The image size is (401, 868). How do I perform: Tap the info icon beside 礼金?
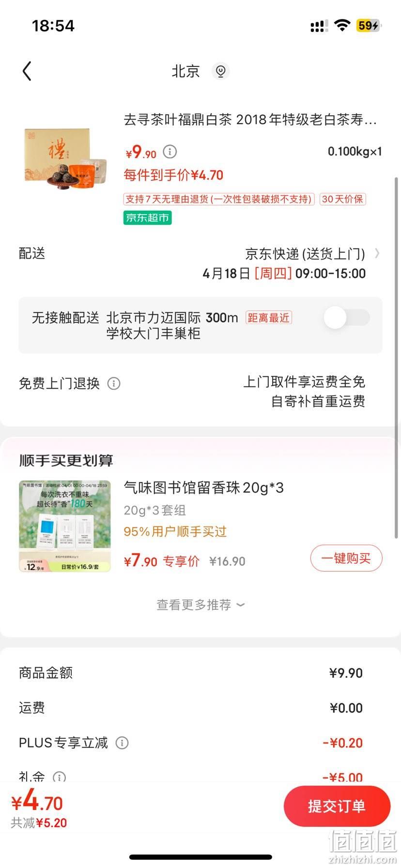[59, 777]
